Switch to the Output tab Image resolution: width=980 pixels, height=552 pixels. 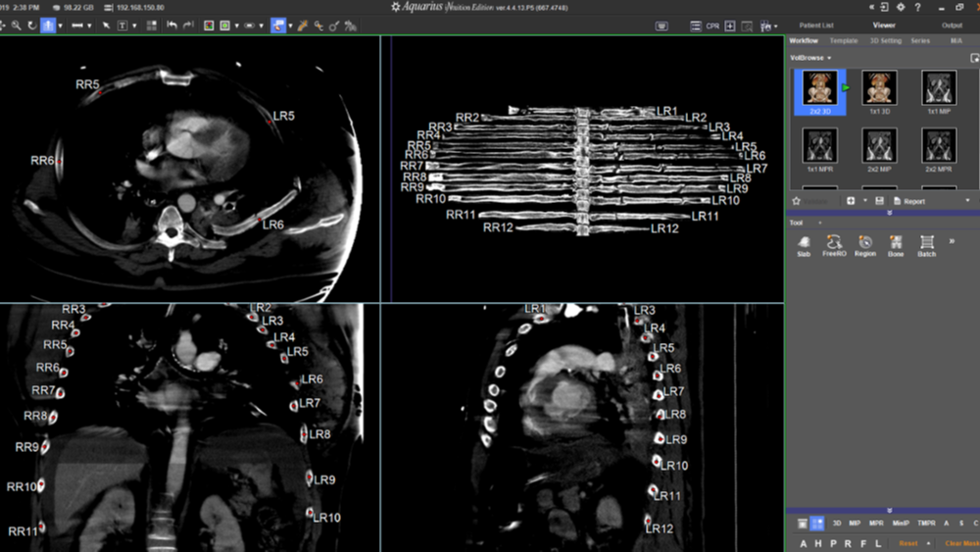pos(952,25)
